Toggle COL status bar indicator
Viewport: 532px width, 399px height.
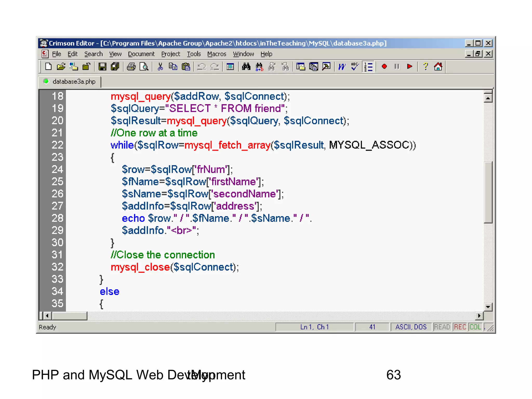pyautogui.click(x=475, y=327)
